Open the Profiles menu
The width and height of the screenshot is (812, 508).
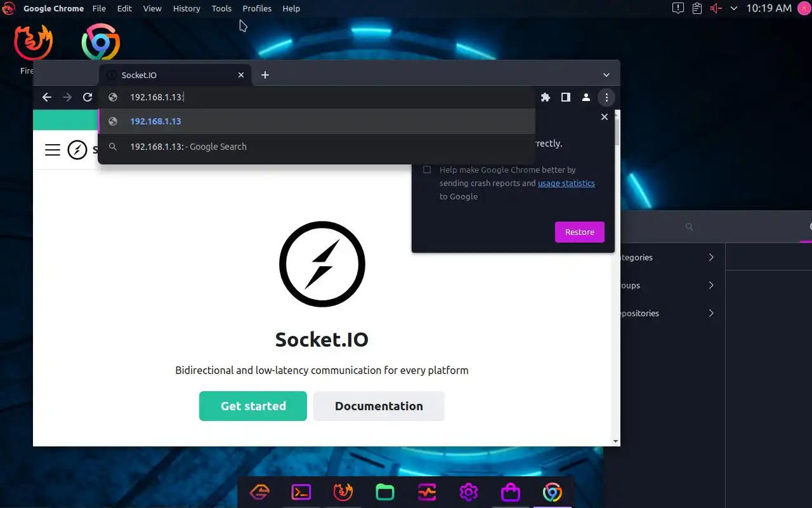[257, 8]
